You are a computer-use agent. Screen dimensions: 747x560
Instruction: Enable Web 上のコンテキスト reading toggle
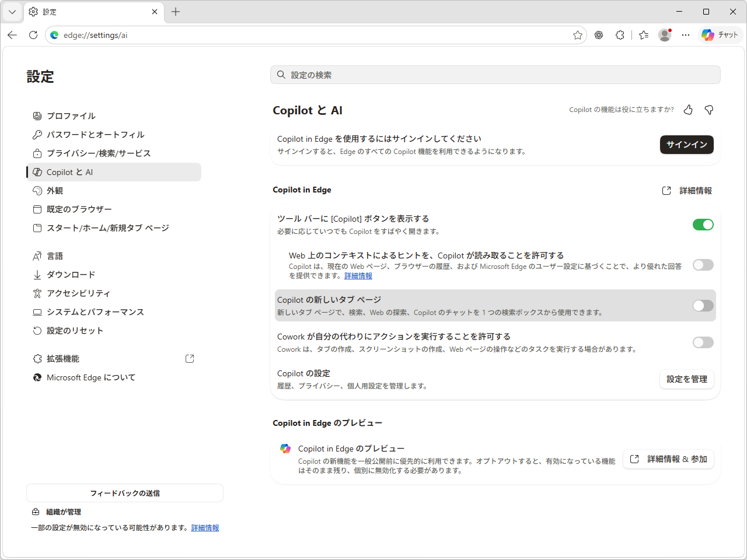click(x=703, y=265)
